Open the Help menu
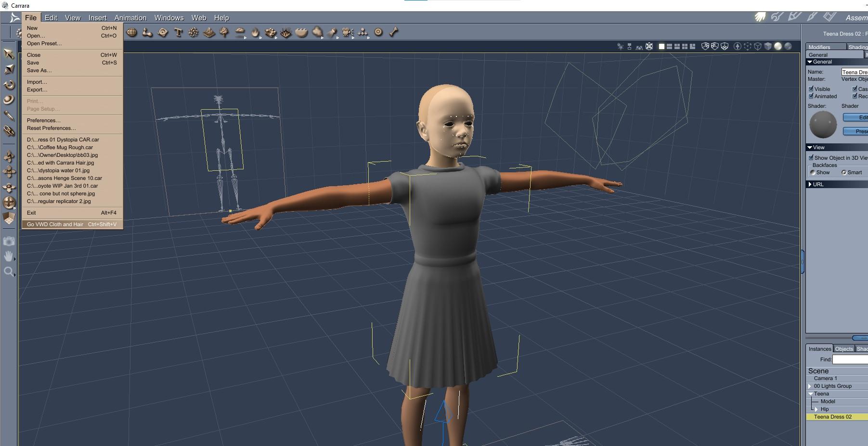 pyautogui.click(x=221, y=18)
